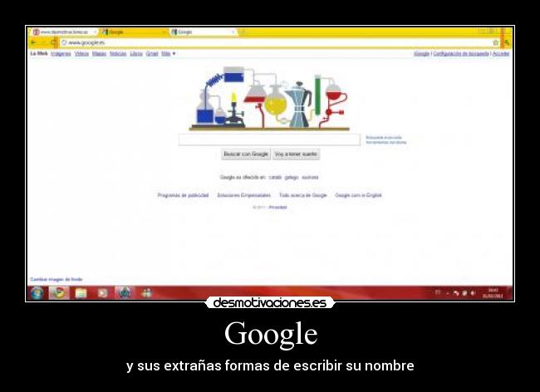Open the Herramientas del idioma link
Viewport: 540px width, 392px height.
[x=386, y=142]
